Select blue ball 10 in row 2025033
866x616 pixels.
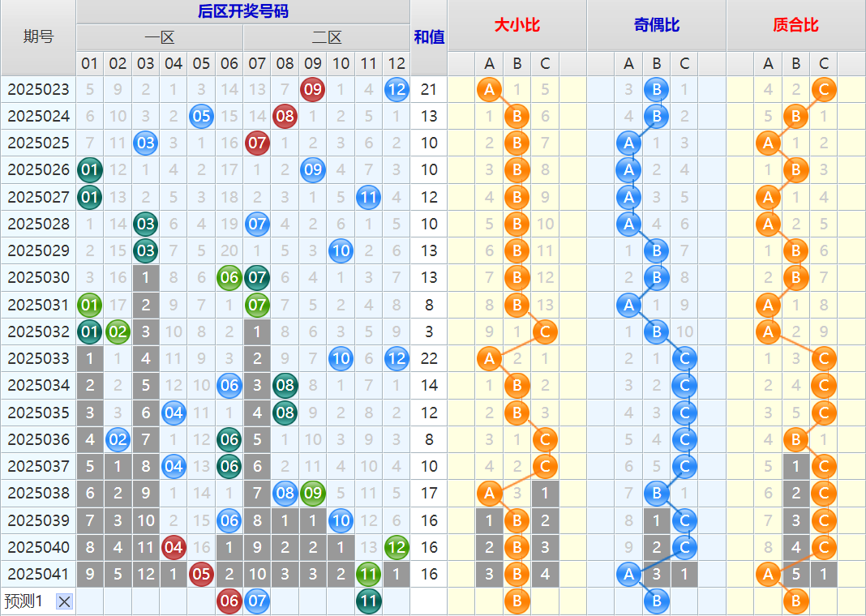pos(341,359)
